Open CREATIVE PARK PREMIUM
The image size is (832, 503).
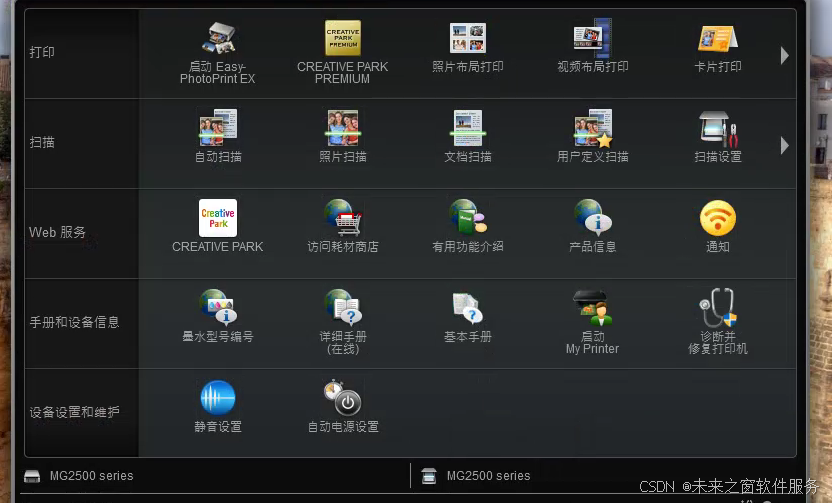[x=343, y=53]
